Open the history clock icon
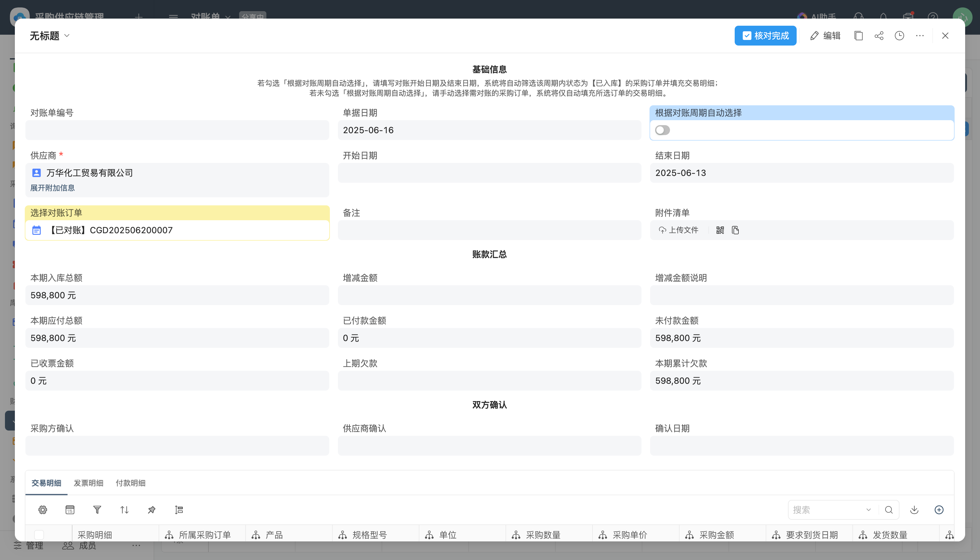Screen dimensions: 980x560 pos(899,36)
